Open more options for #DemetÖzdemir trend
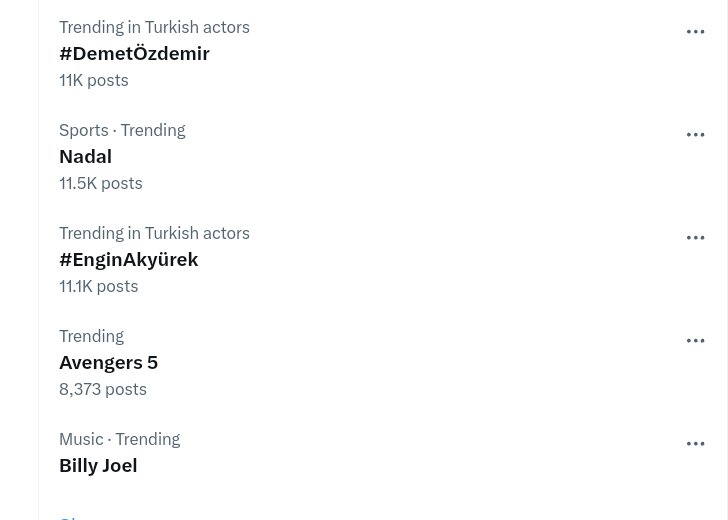This screenshot has width=728, height=520. click(x=695, y=32)
